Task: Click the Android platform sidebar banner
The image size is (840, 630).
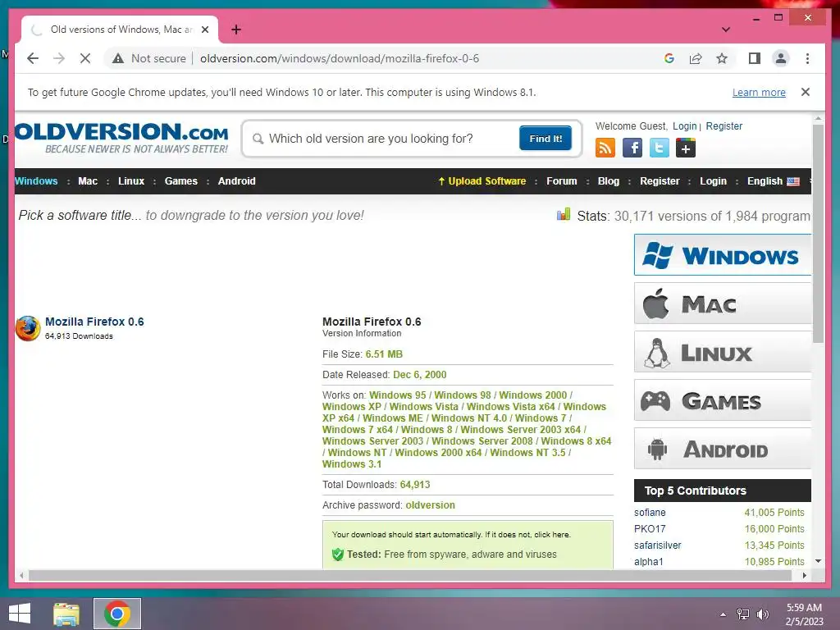Action: point(723,449)
